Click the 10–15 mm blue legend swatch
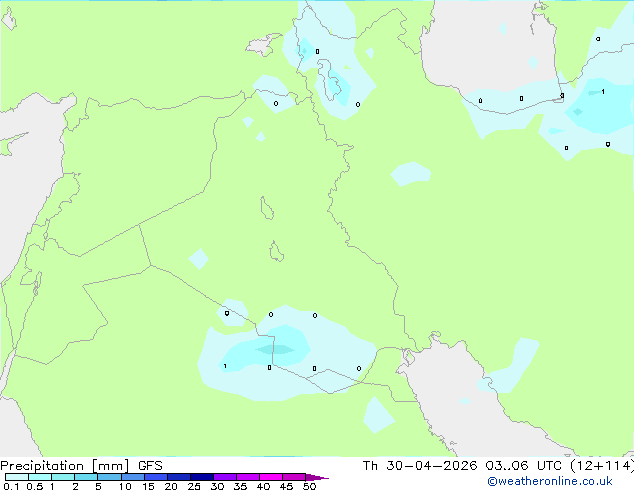This screenshot has width=634, height=490. [x=132, y=477]
